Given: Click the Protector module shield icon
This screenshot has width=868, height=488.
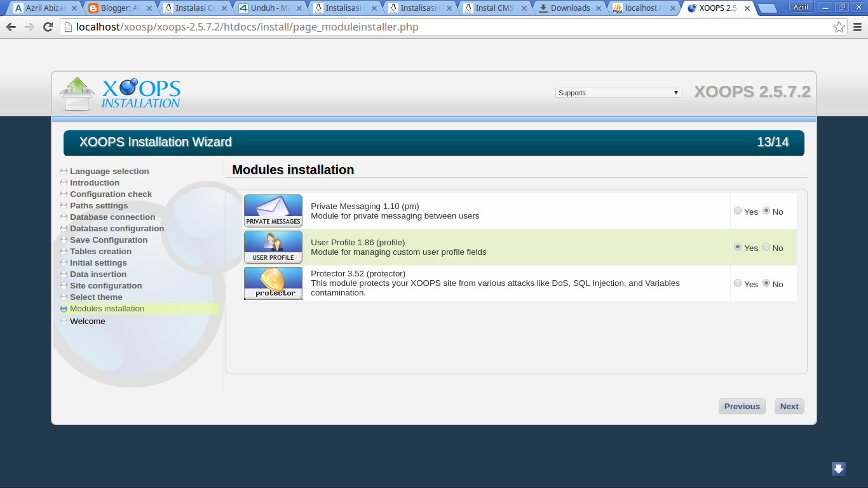Looking at the screenshot, I should coord(273,283).
